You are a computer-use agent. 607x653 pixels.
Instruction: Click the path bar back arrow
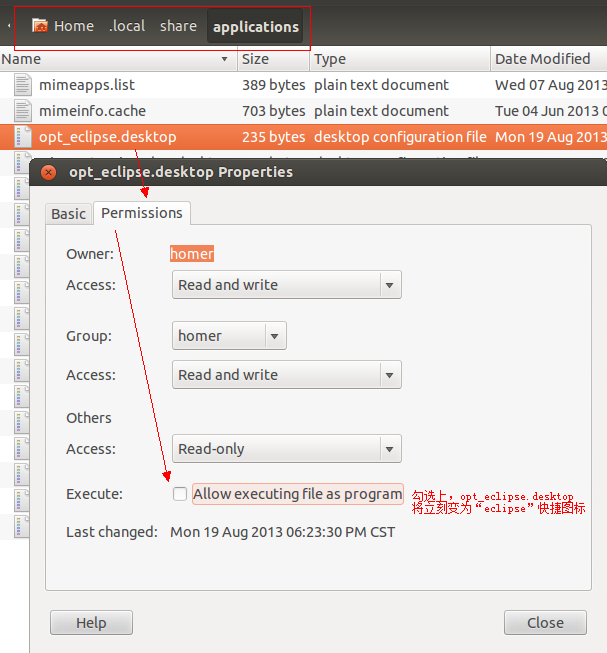pyautogui.click(x=9, y=26)
